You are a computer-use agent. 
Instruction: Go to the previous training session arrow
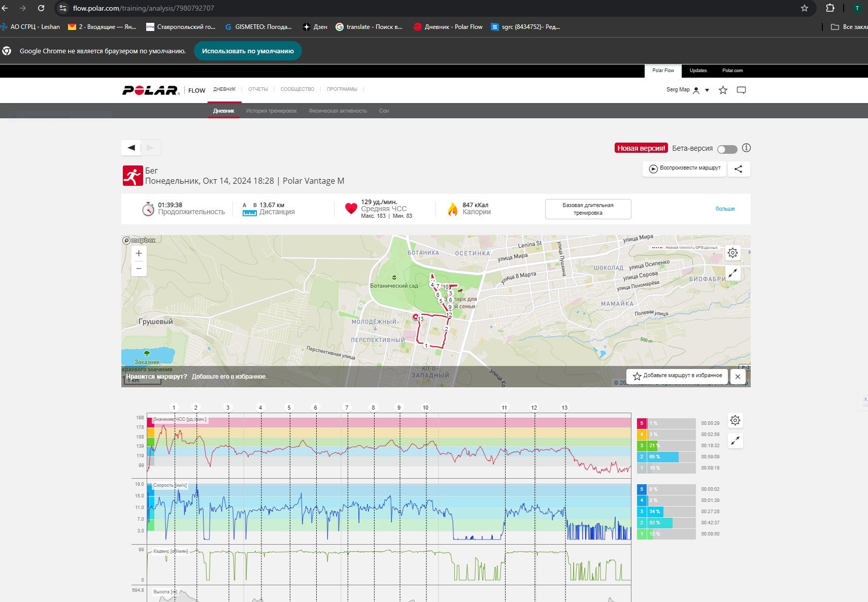pyautogui.click(x=131, y=148)
